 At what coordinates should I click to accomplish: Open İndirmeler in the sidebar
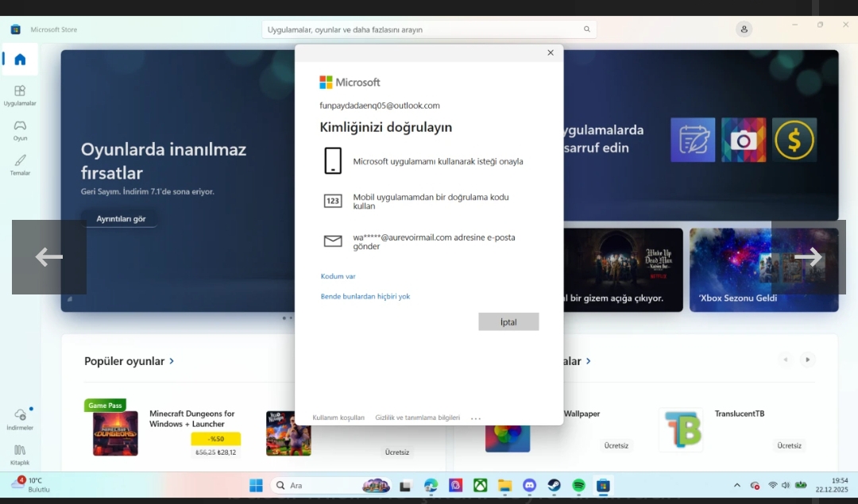(20, 419)
